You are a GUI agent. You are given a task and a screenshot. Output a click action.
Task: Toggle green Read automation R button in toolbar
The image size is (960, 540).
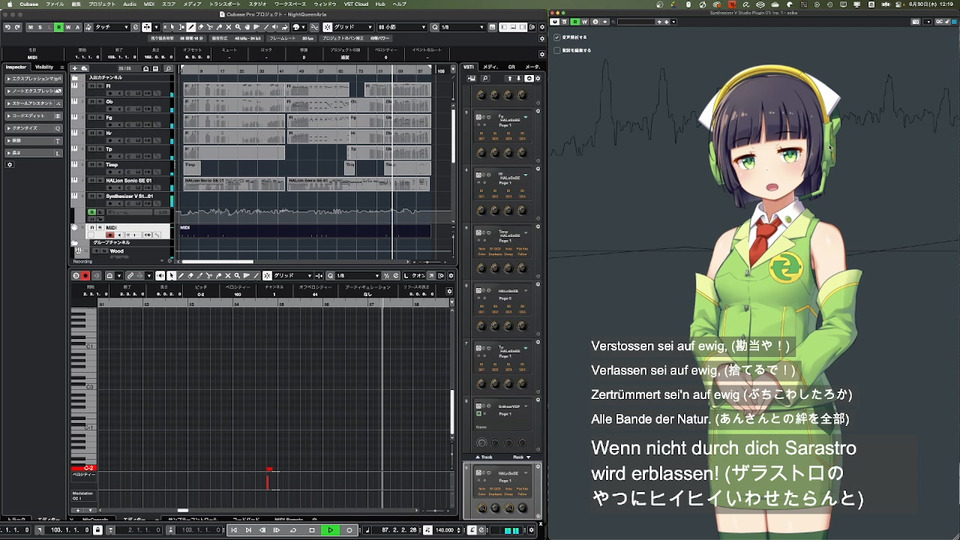(x=59, y=27)
